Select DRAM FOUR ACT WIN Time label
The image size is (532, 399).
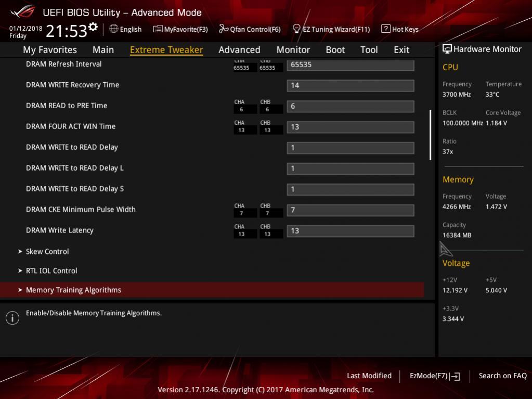click(71, 126)
